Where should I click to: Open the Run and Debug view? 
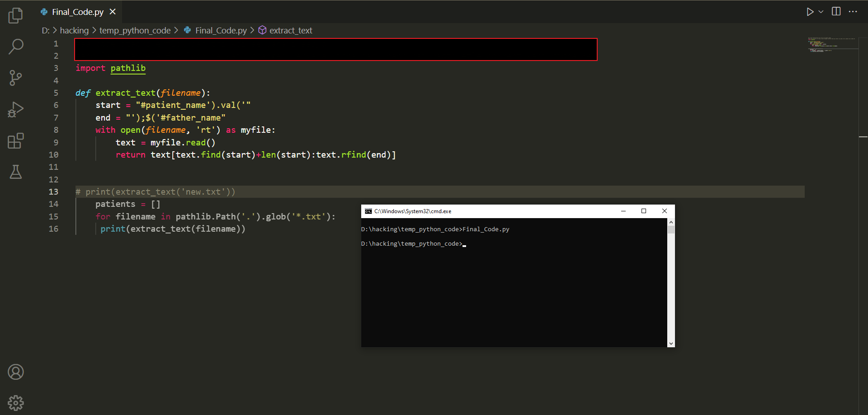click(15, 109)
